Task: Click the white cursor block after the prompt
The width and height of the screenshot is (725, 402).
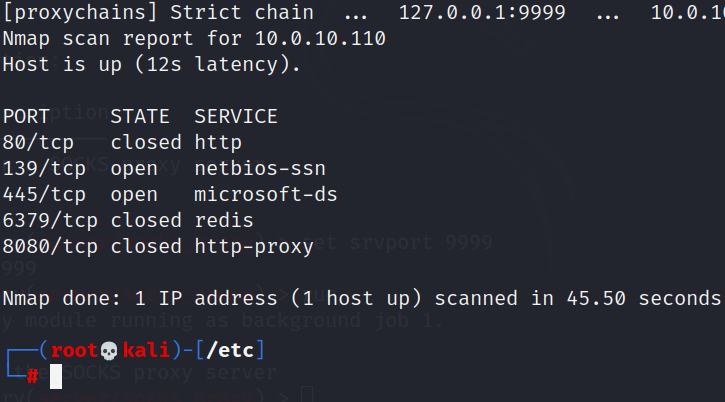Action: click(56, 375)
